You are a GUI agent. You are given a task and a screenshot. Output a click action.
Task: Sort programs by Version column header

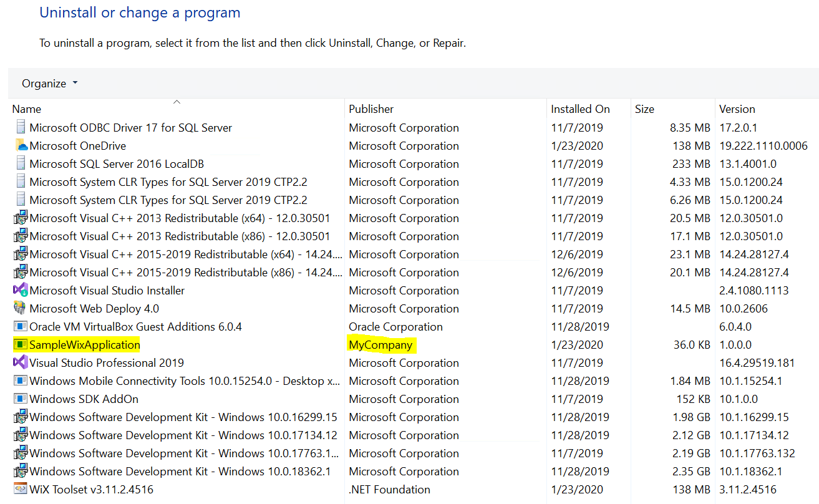(x=737, y=109)
